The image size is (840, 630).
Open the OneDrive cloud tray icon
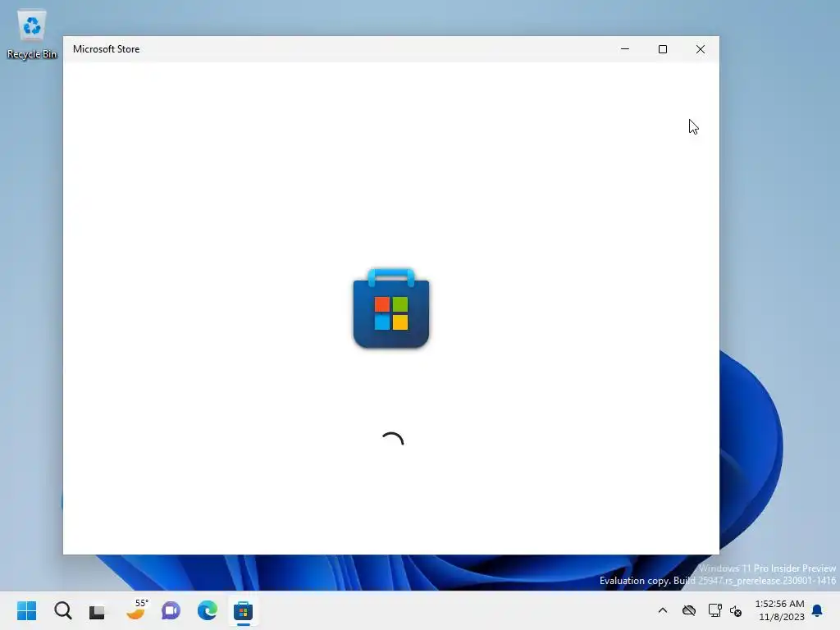(689, 610)
